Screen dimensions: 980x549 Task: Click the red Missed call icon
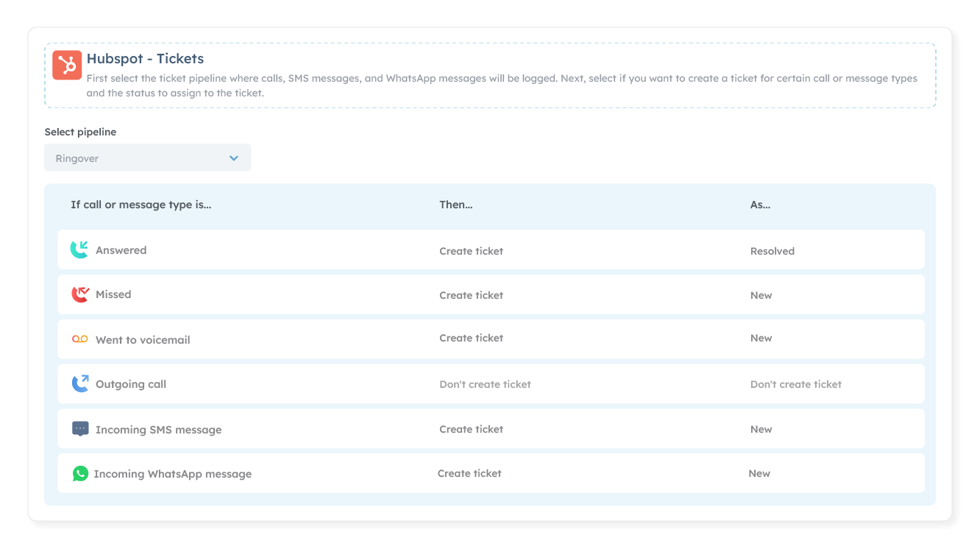pyautogui.click(x=80, y=294)
